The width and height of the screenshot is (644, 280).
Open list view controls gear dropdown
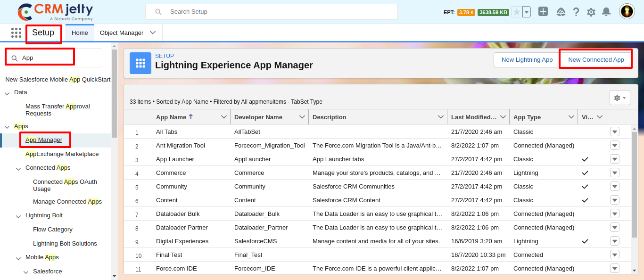point(619,98)
